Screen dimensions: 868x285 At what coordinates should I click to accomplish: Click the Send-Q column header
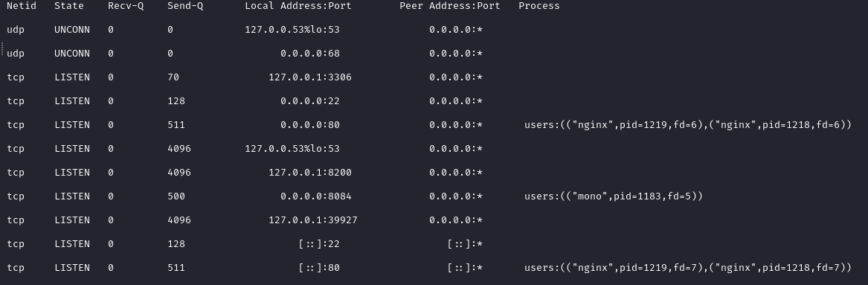click(x=185, y=5)
